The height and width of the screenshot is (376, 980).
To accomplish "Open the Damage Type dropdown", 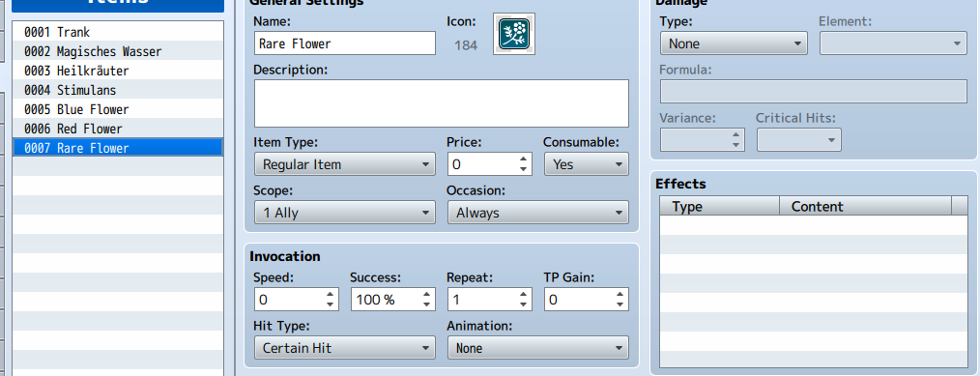I will (734, 43).
